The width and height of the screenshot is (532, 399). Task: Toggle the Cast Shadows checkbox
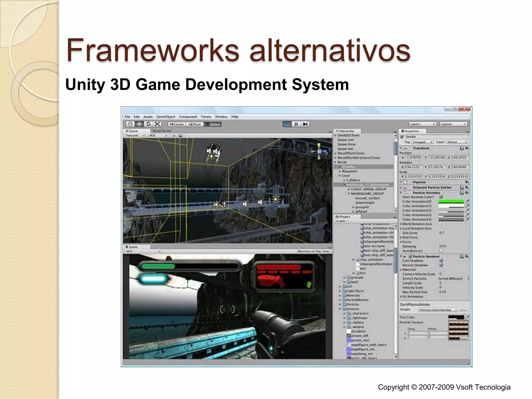coord(441,261)
